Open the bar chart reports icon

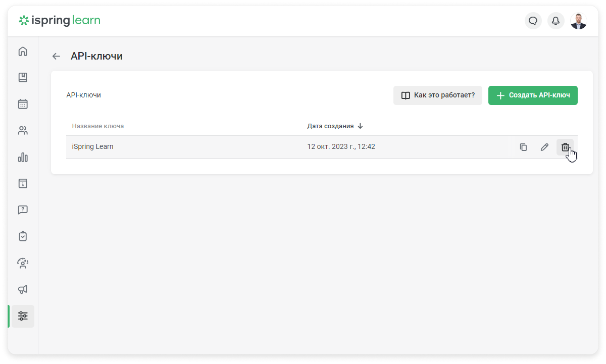coord(23,158)
